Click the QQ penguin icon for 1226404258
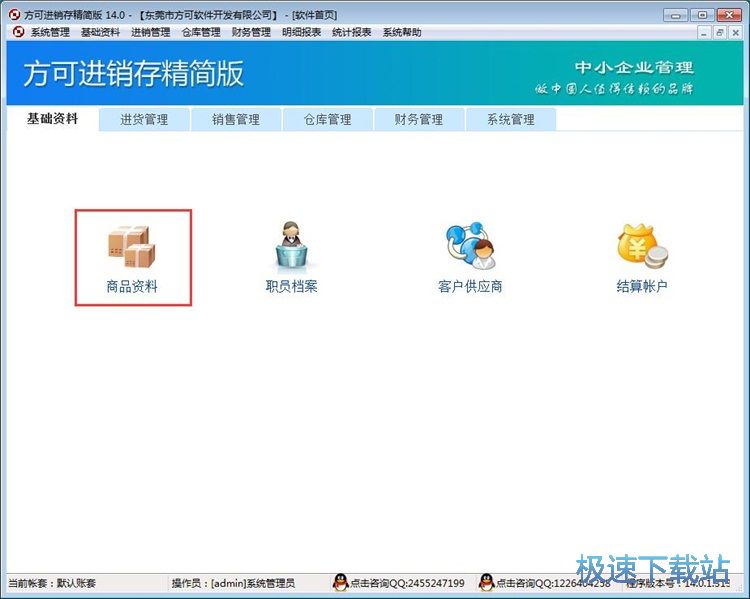The image size is (750, 599). (486, 582)
